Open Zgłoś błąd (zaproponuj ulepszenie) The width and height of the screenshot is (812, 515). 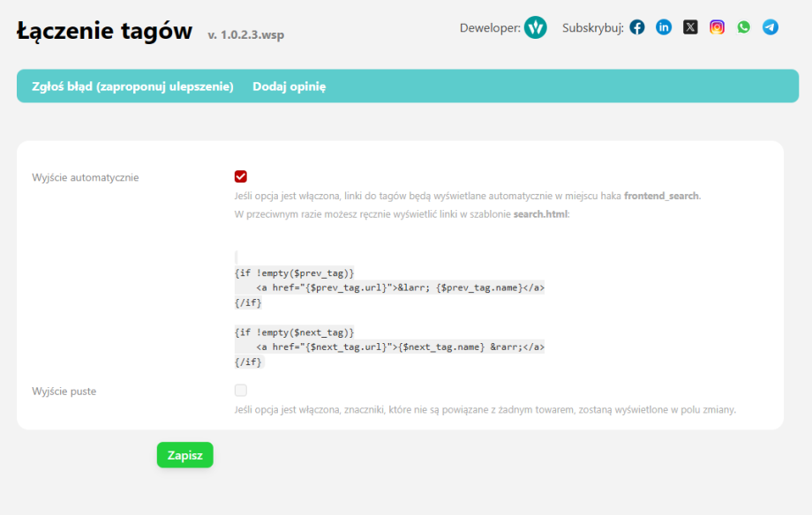point(132,86)
